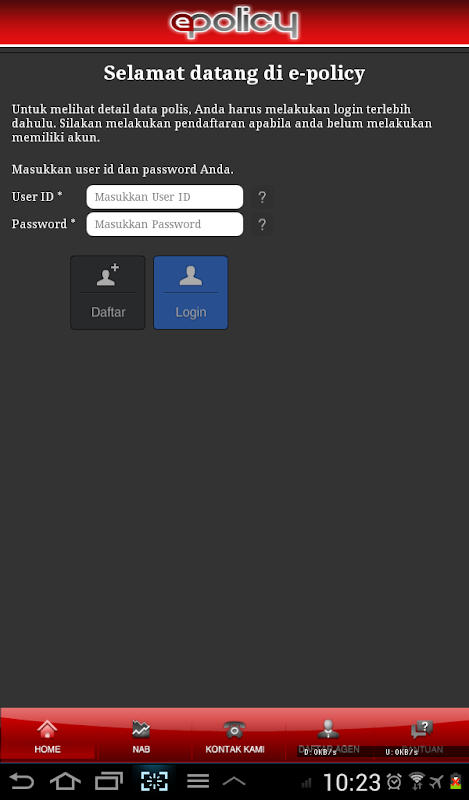Open the recent apps icon

(x=109, y=781)
